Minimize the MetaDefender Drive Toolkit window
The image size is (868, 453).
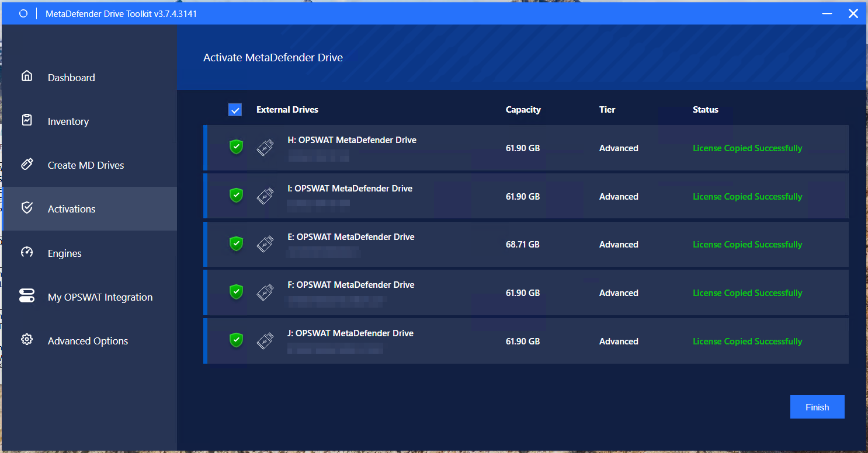[x=827, y=13]
